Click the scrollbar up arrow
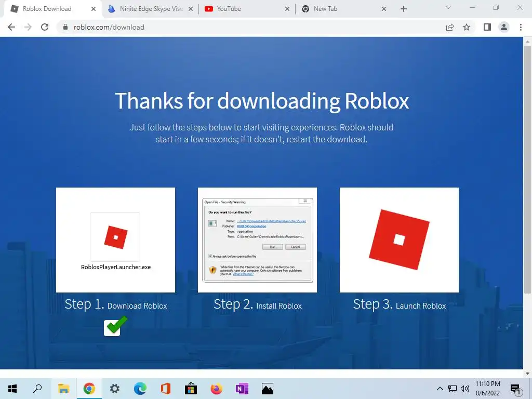532x399 pixels. (527, 42)
